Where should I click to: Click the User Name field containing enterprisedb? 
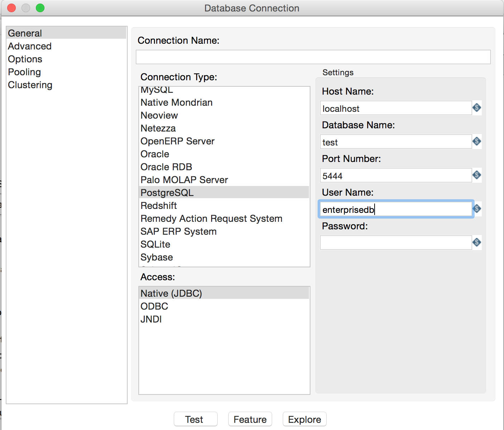(396, 209)
